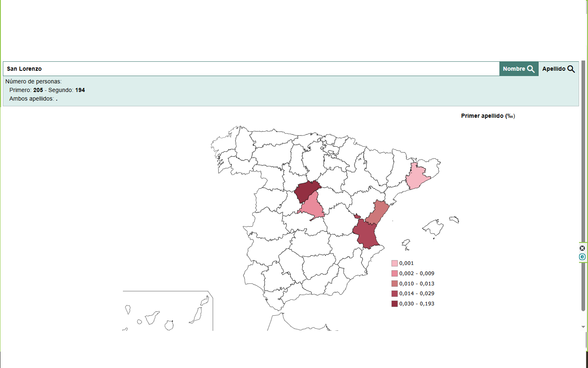Screen dimensions: 588x368
Task: Click the 0,014 - 0,029 legend swatch
Action: click(394, 294)
